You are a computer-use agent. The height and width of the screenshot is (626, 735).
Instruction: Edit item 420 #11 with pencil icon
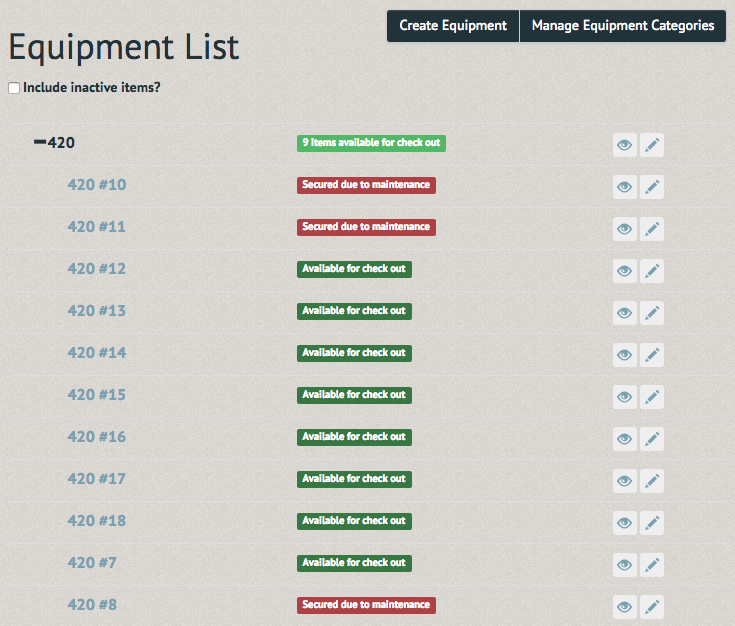pos(652,229)
